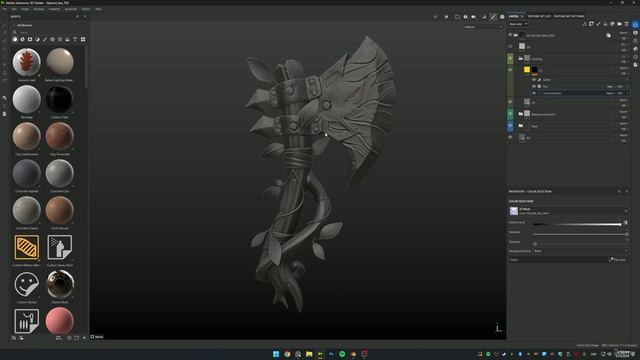The width and height of the screenshot is (640, 360).
Task: Click the video camera icon in viewport toolbar
Action: tap(473, 17)
